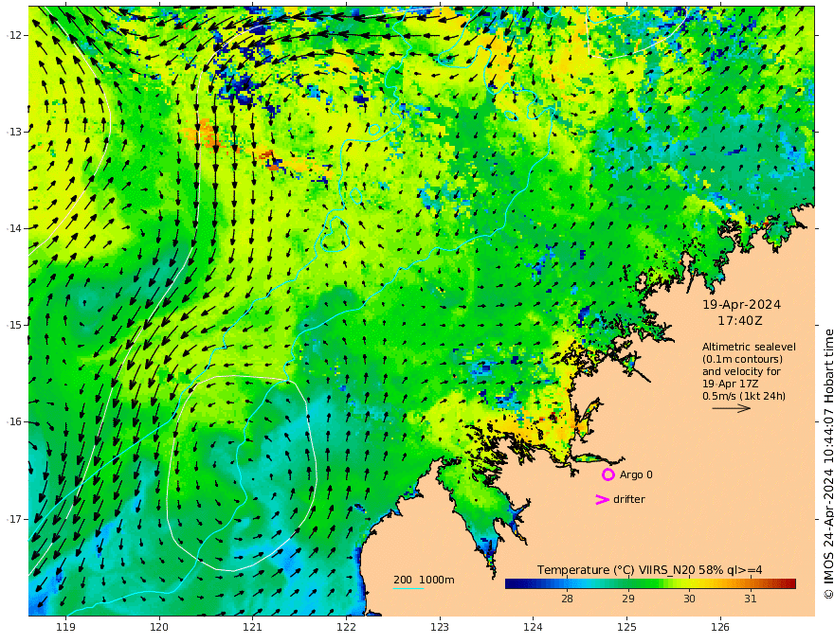Click longitude axis label 121
834x644 pixels.
coord(253,627)
